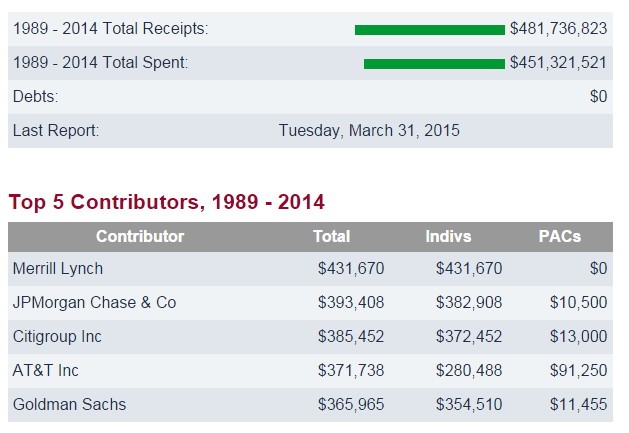
Task: Click the Last Report date text
Action: [369, 130]
